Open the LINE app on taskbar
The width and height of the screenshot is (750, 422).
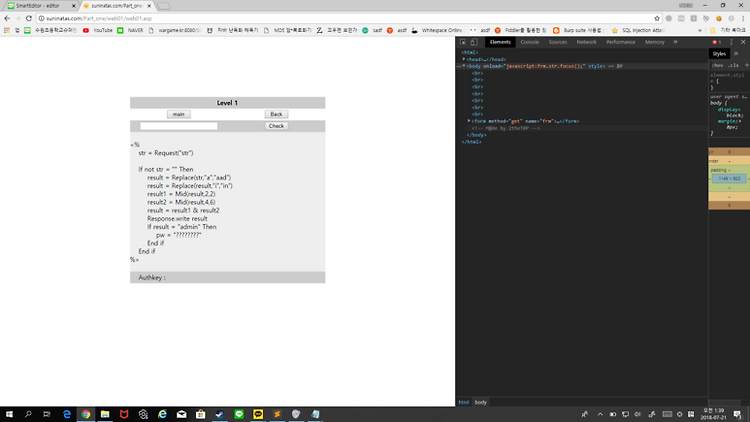[x=239, y=414]
